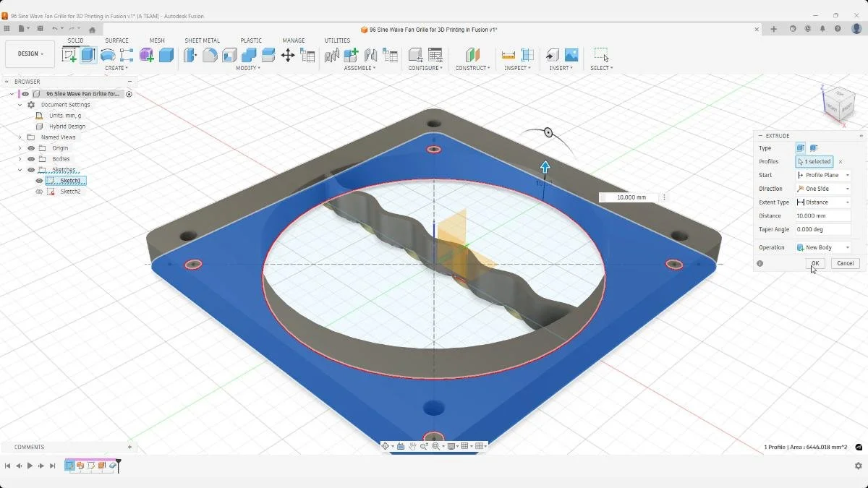868x488 pixels.
Task: Toggle visibility of root component
Action: pos(25,94)
